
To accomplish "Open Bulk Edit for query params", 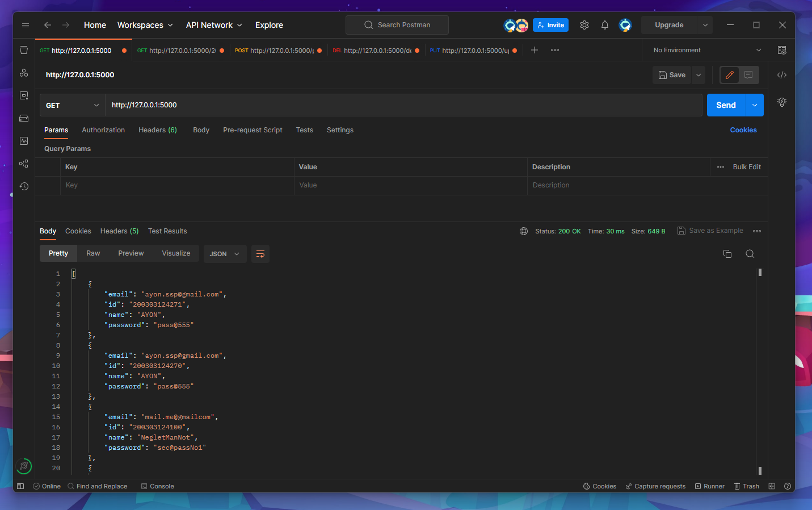I will 747,167.
